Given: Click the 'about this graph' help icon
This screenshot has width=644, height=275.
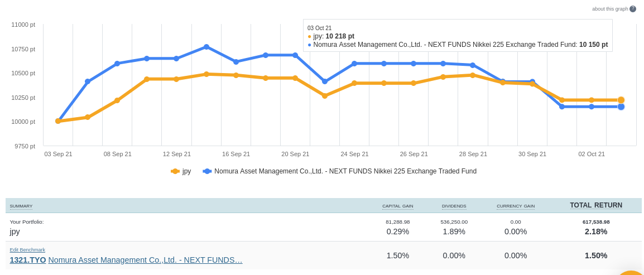Looking at the screenshot, I should tap(633, 9).
